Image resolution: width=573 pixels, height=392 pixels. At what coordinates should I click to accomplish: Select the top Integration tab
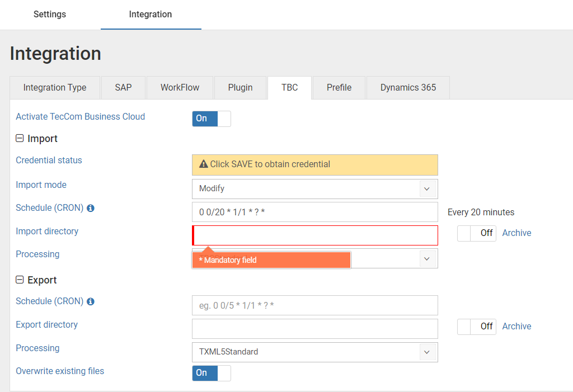151,14
